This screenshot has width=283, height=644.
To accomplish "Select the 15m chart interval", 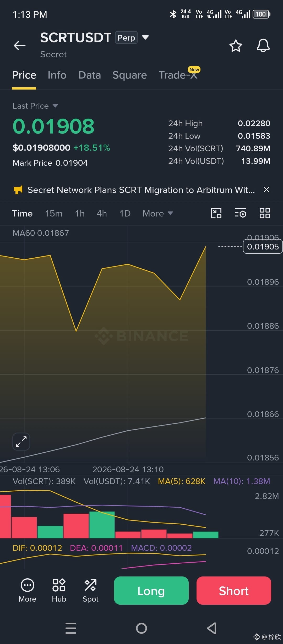I will click(x=54, y=213).
